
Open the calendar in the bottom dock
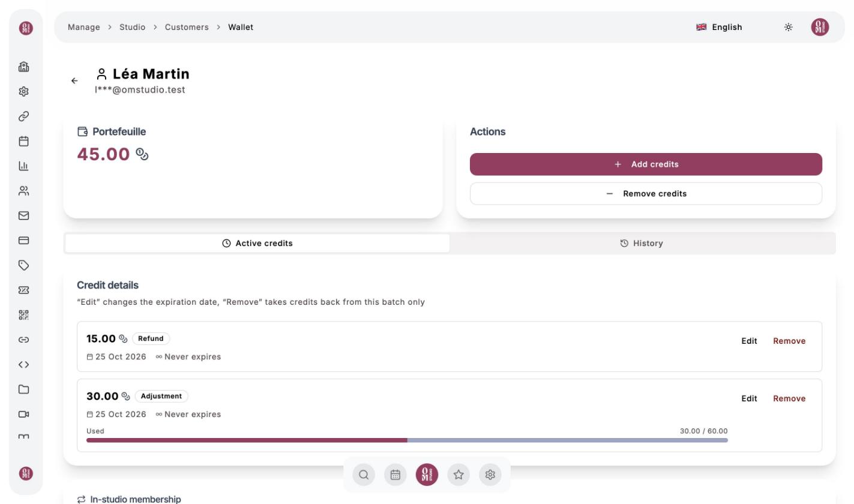click(x=395, y=475)
